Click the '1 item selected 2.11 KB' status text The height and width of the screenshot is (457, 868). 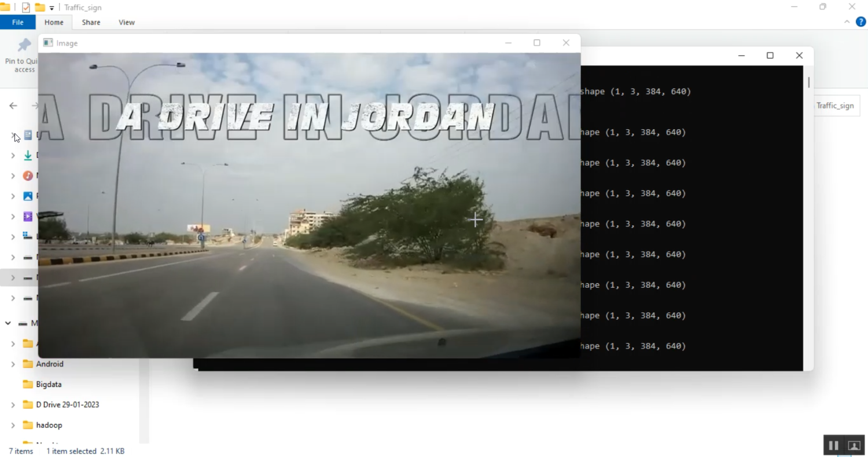pyautogui.click(x=85, y=451)
